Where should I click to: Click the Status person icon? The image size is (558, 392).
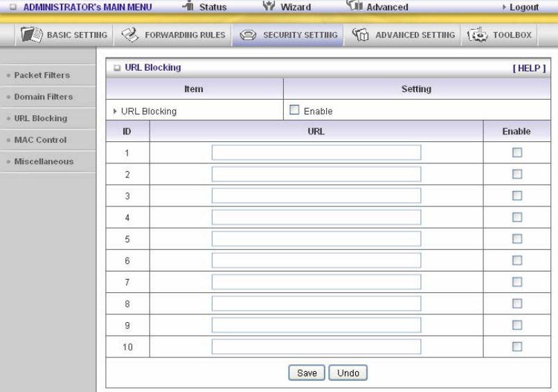pyautogui.click(x=188, y=6)
